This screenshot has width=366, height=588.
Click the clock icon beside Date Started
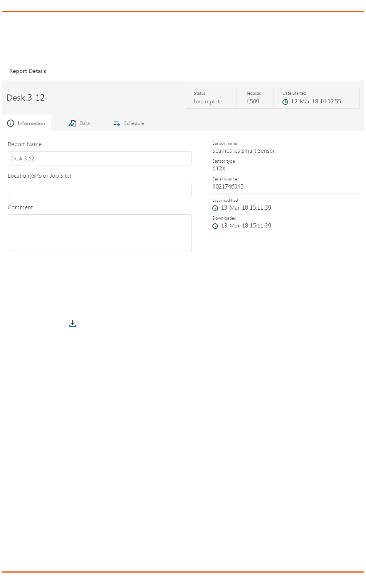(285, 102)
